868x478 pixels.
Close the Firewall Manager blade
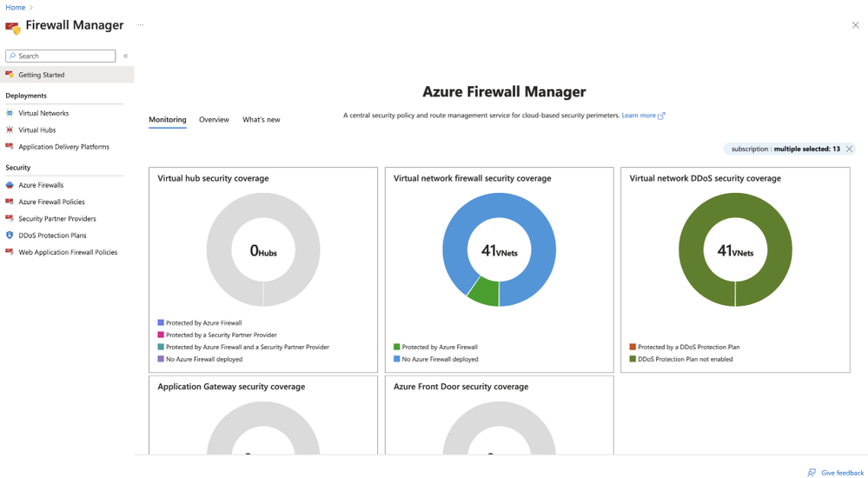(x=855, y=25)
